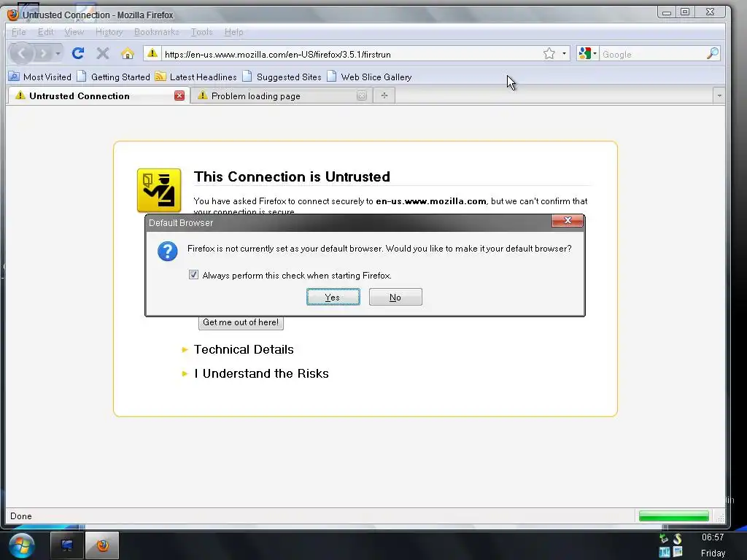
Task: Open the History menu
Action: pos(109,32)
